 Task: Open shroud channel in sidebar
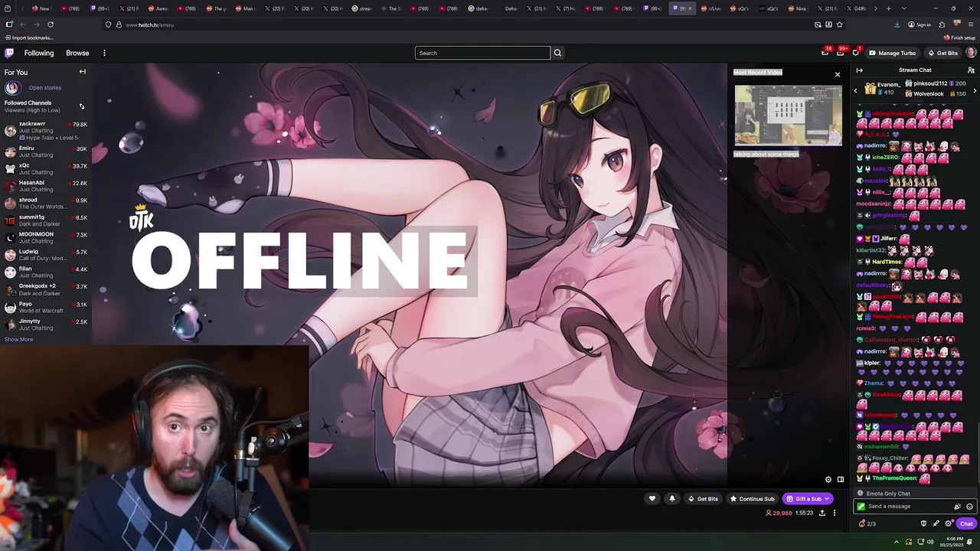click(x=46, y=203)
